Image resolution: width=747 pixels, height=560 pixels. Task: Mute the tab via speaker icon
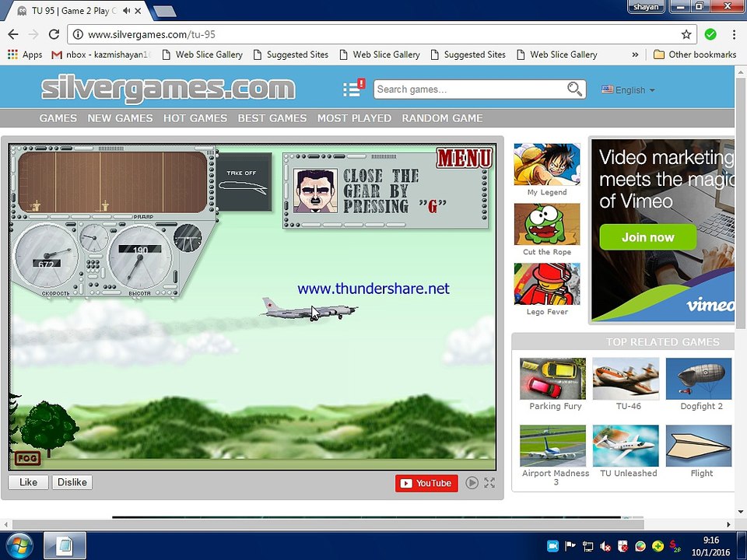pos(126,10)
